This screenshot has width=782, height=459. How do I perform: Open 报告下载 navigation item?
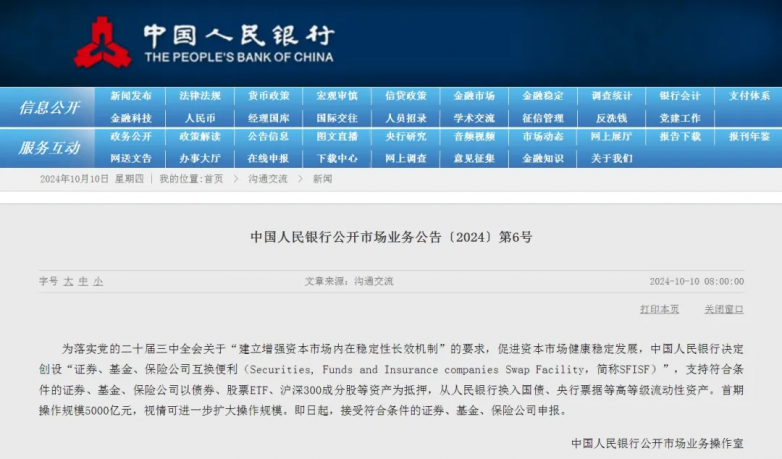click(680, 137)
